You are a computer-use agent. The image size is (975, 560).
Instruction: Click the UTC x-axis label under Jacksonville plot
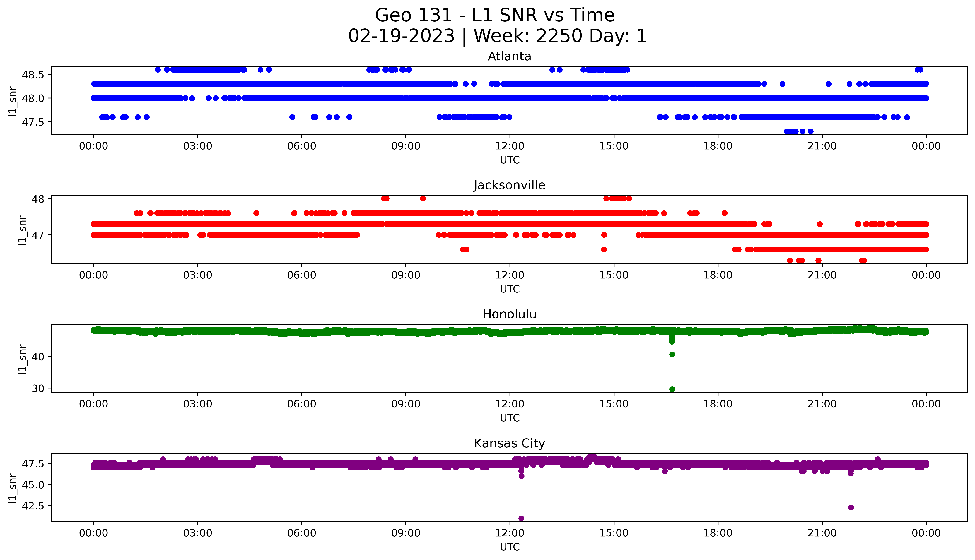point(510,289)
